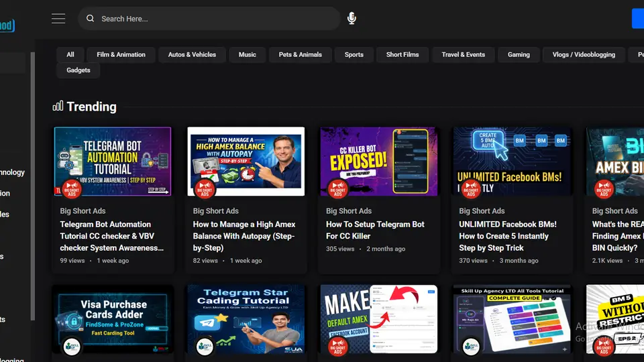
Task: Select the Music category
Action: pos(248,54)
